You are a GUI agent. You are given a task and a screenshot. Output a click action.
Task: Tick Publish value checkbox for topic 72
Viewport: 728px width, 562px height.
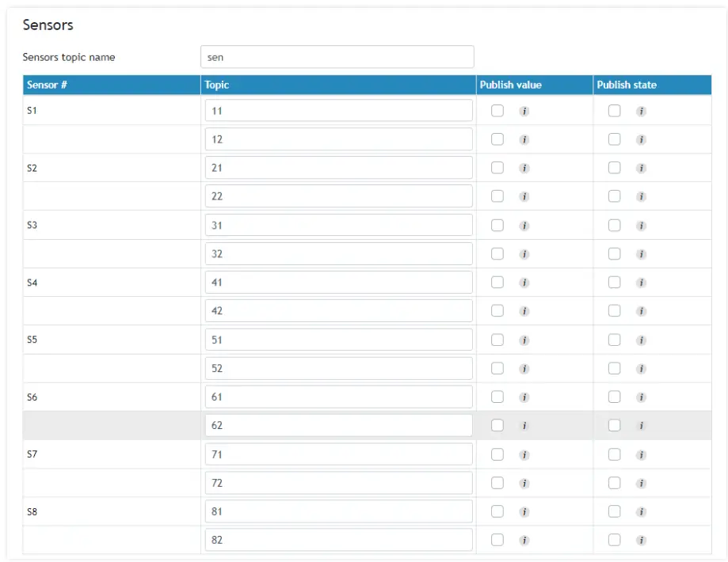[x=497, y=483]
